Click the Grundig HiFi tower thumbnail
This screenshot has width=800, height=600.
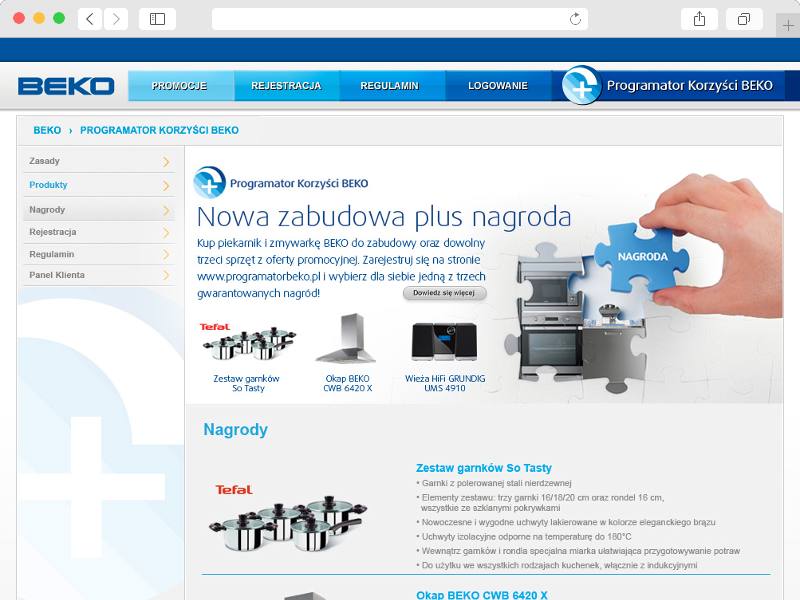tap(444, 341)
